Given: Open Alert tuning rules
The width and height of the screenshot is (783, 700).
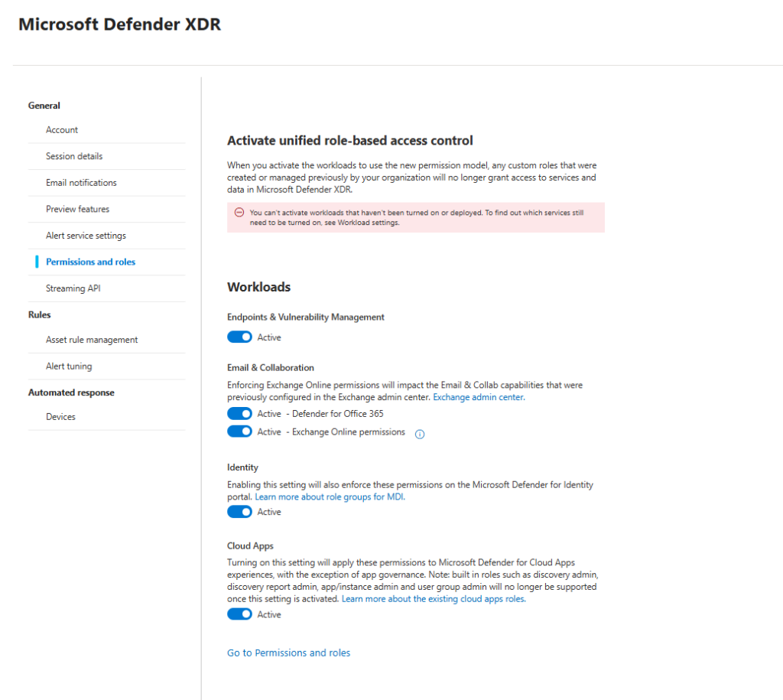Looking at the screenshot, I should [69, 366].
